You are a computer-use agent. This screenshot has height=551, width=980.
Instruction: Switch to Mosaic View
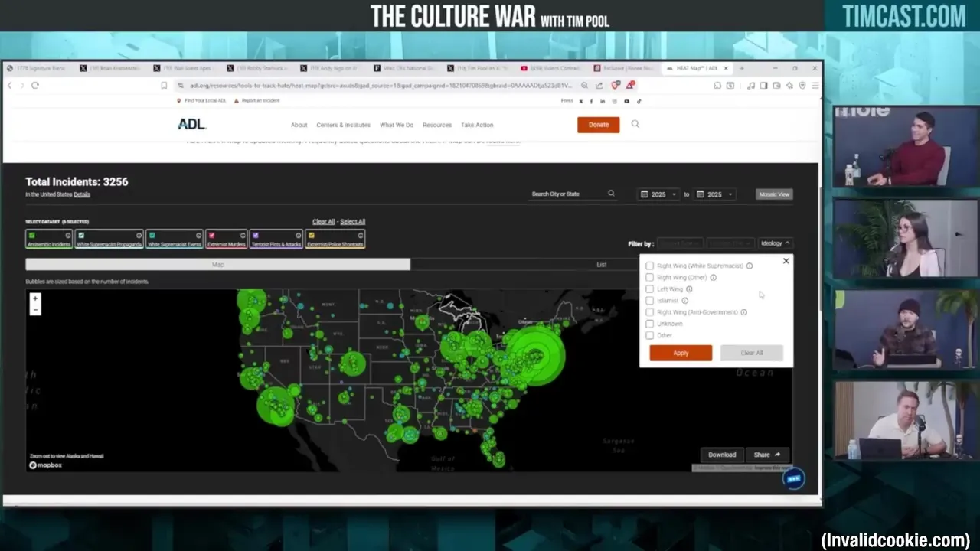(773, 194)
